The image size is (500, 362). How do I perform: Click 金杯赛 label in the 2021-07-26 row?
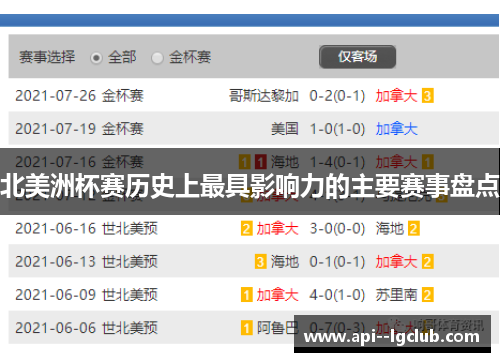(123, 96)
